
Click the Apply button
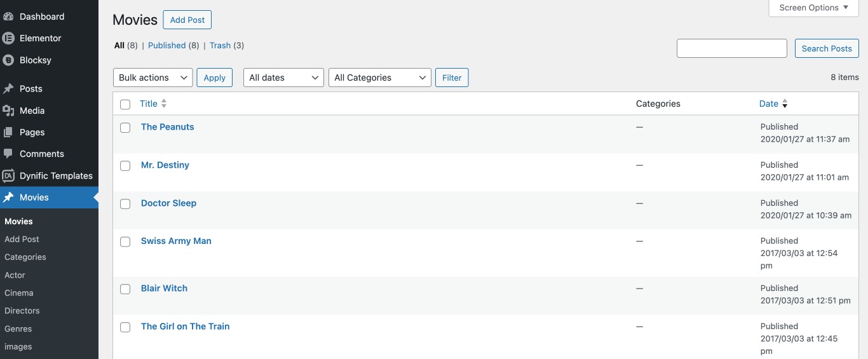(x=215, y=78)
